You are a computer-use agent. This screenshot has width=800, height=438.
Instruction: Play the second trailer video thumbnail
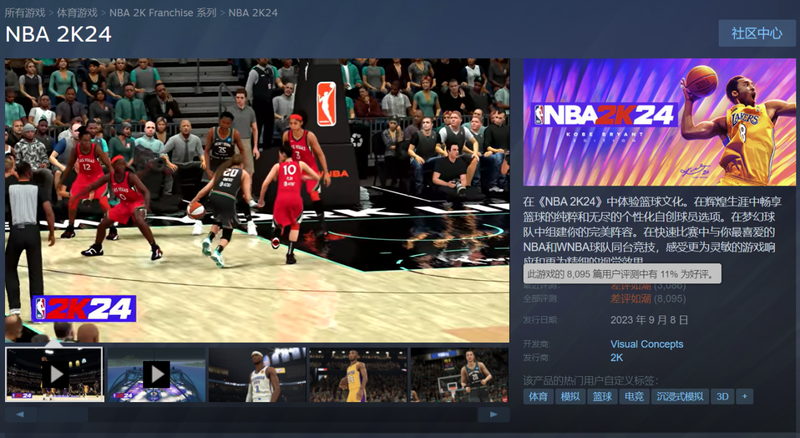point(156,375)
